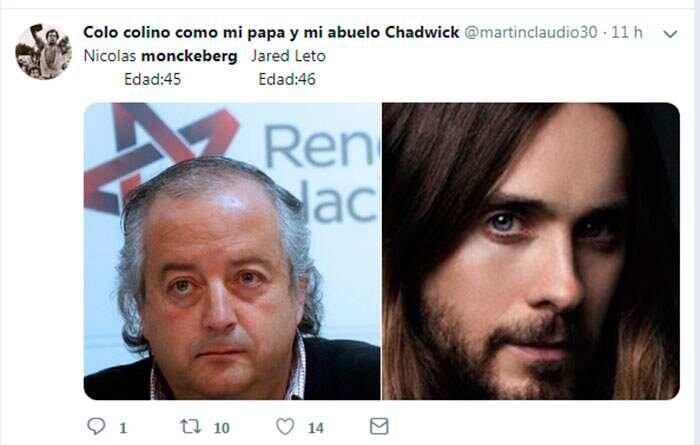Screen dimensions: 700x445
Task: Click the 'Nicolas' word in the tweet text
Action: [x=110, y=56]
